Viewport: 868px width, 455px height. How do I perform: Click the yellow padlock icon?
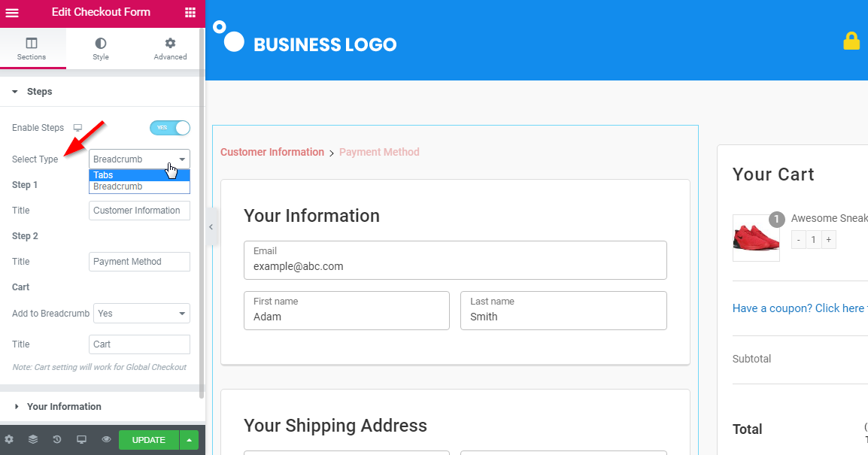coord(851,41)
